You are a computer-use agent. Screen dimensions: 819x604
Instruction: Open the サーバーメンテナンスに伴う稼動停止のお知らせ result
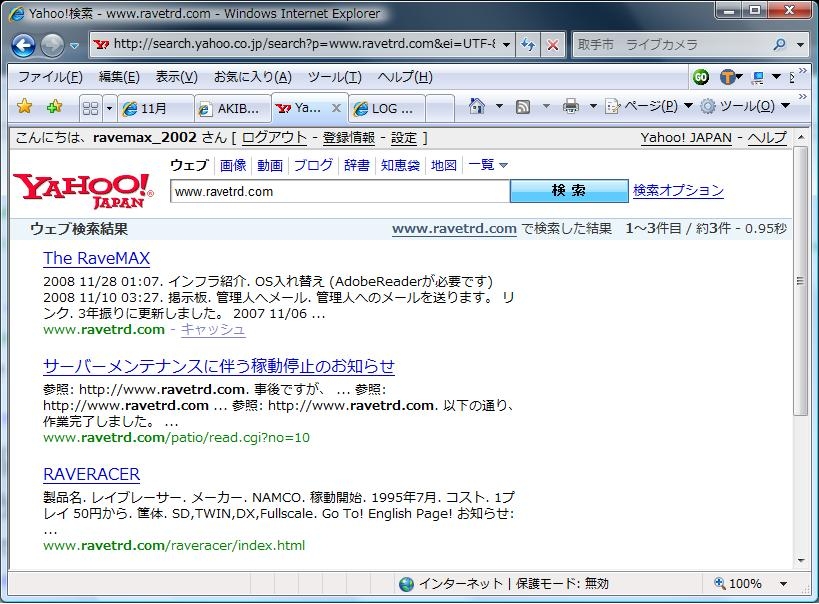click(x=219, y=366)
